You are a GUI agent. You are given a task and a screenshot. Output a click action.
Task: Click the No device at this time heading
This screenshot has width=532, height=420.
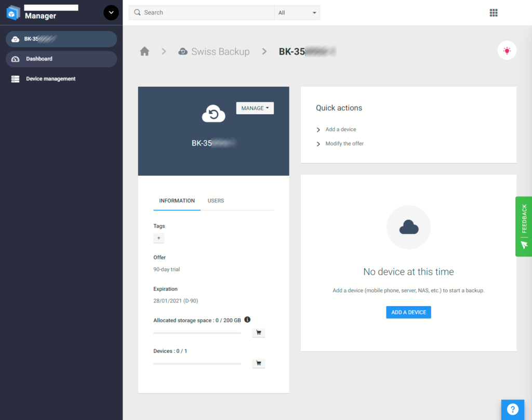pos(408,272)
